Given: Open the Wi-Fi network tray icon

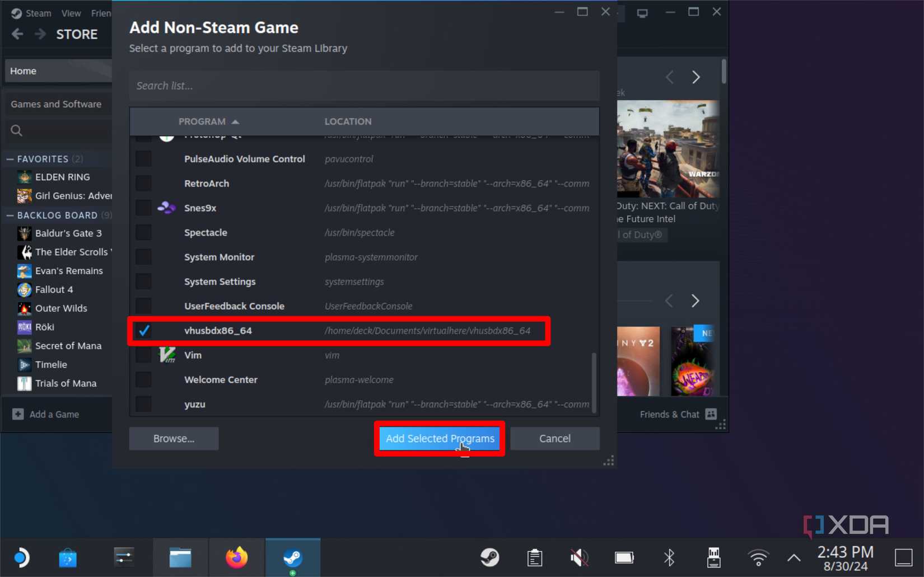Looking at the screenshot, I should click(x=758, y=557).
